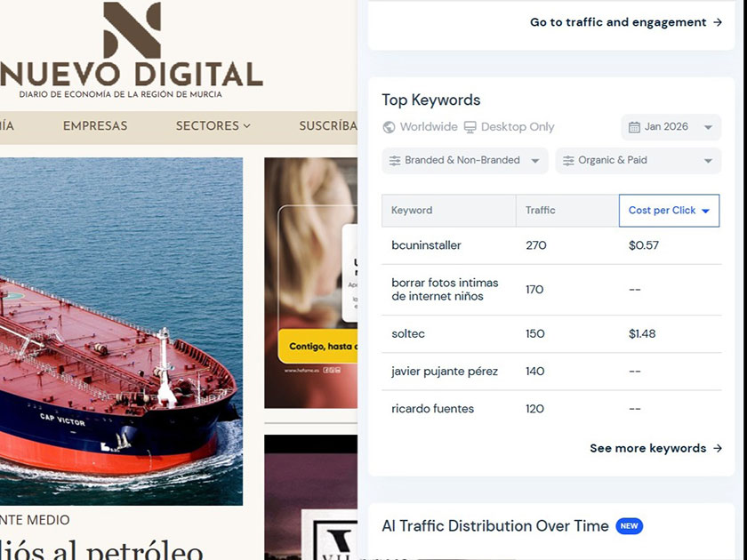Click the filter sliders icon on Organic & Paid
Image resolution: width=747 pixels, height=560 pixels.
pos(568,161)
